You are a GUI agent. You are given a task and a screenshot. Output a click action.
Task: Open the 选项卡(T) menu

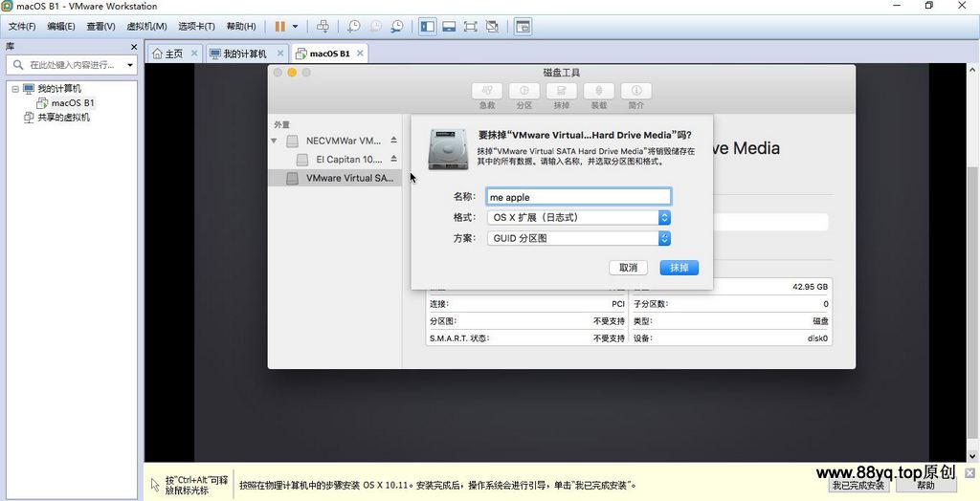point(196,26)
